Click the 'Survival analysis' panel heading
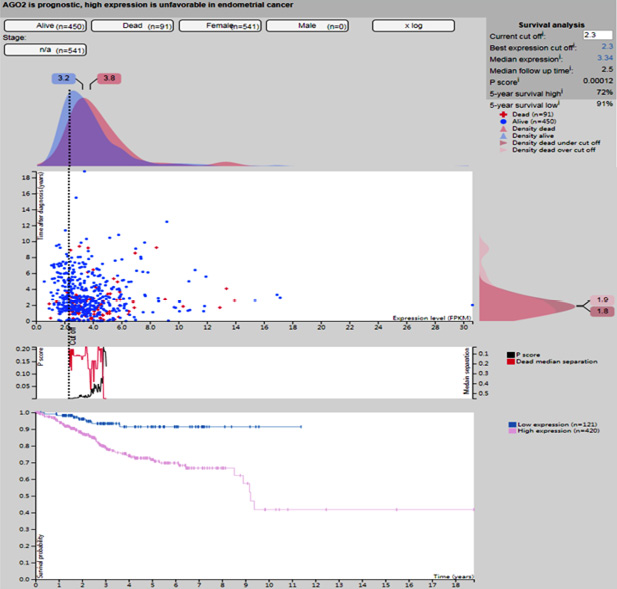Viewport: 617px width, 589px height. pos(551,25)
